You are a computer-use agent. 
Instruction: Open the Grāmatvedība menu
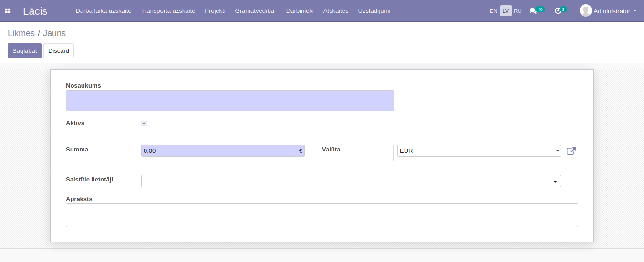click(254, 11)
